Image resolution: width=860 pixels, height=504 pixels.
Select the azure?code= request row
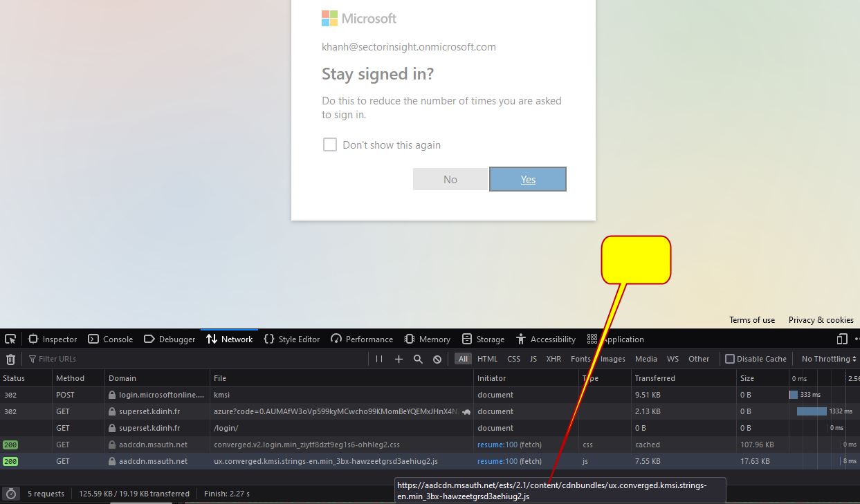430,411
